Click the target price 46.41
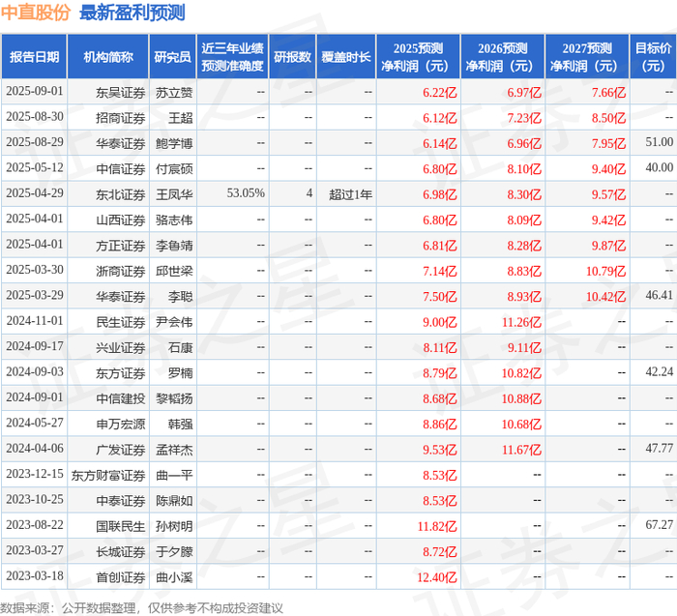 [x=660, y=295]
